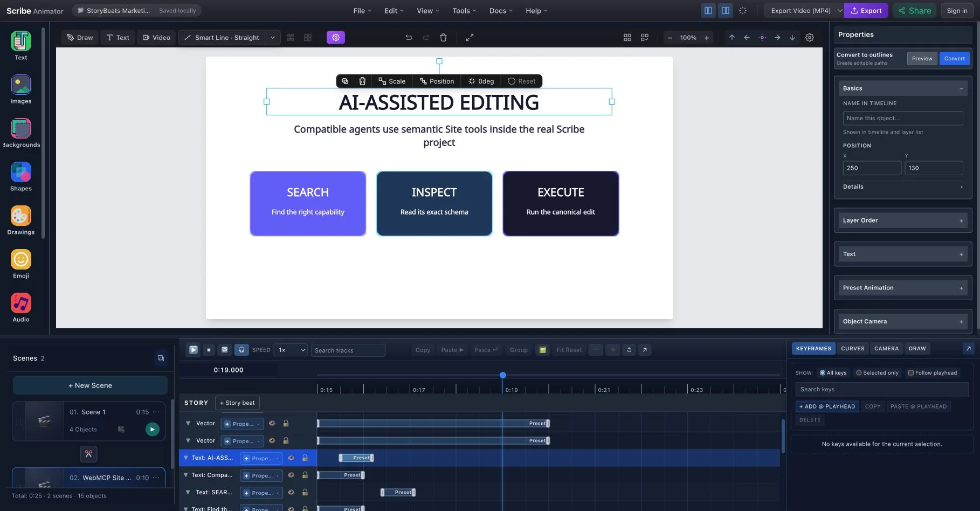Open the Drawings library
Image resolution: width=980 pixels, height=511 pixels.
[x=21, y=220]
